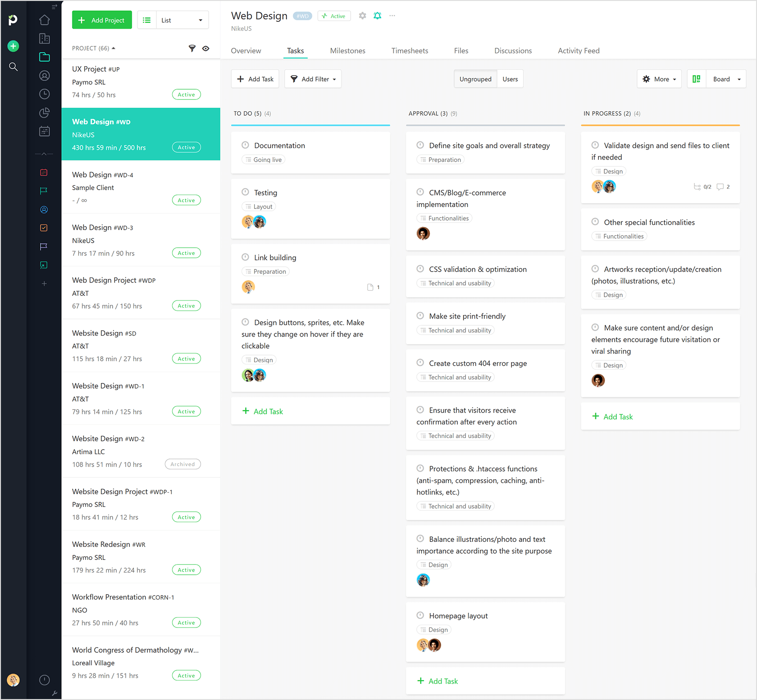Switch task grouping to Users
Screen dimensions: 757x700
click(x=510, y=78)
